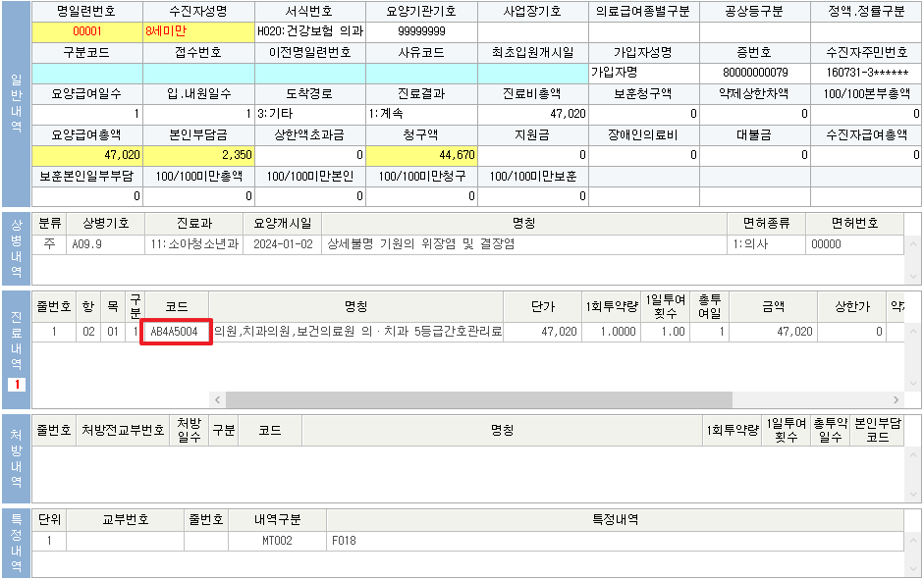
Task: Click the code cell AB4A5004
Action: coord(175,333)
